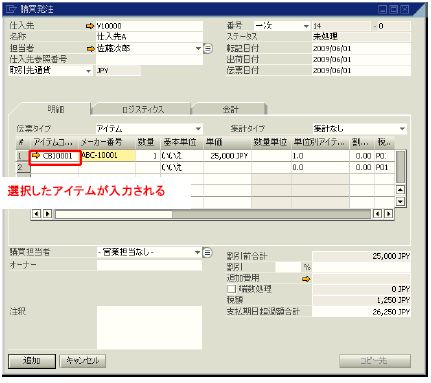
Task: Click the 追加 button
Action: point(32,361)
